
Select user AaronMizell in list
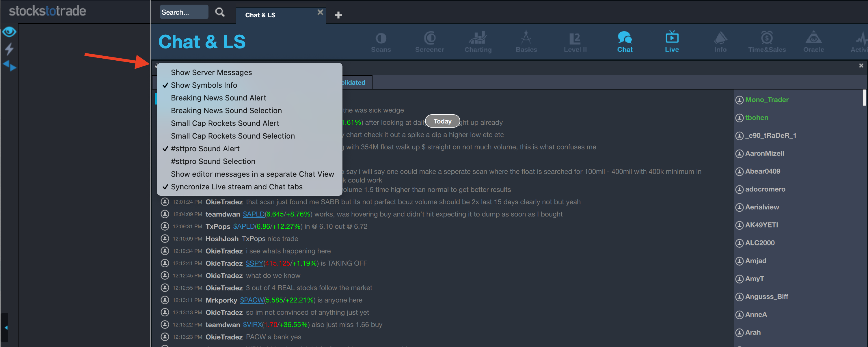point(764,153)
